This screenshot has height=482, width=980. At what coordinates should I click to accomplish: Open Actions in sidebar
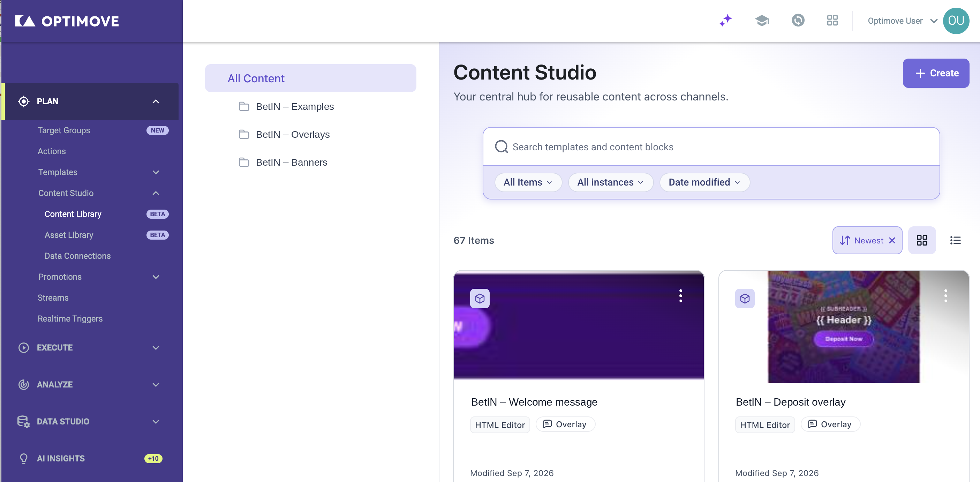52,151
